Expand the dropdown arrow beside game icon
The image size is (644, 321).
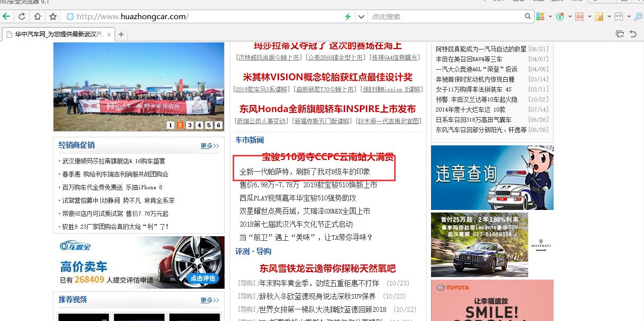click(x=629, y=17)
